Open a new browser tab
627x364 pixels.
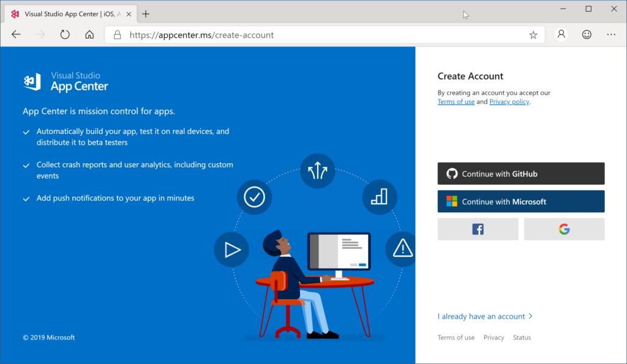[146, 13]
